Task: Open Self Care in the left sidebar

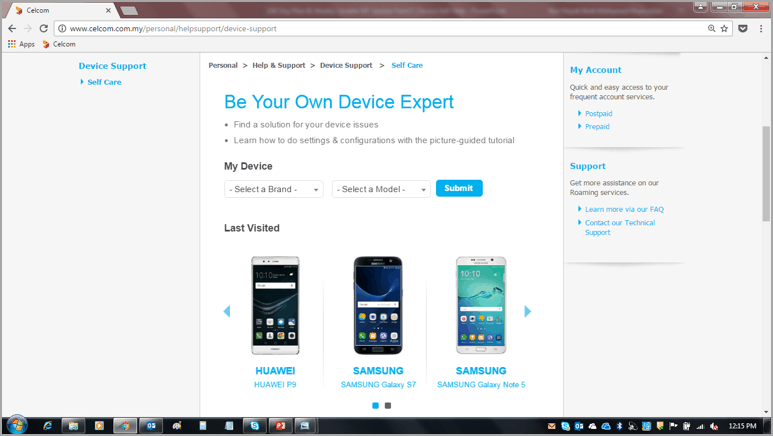Action: pyautogui.click(x=104, y=82)
